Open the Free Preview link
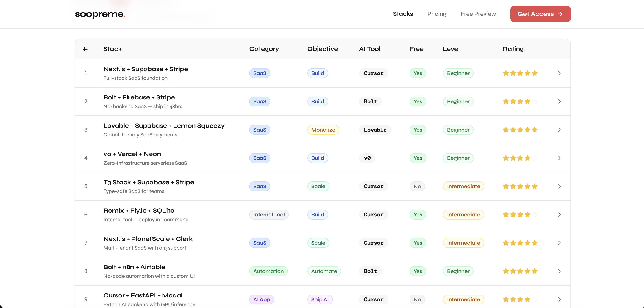This screenshot has height=308, width=644. pyautogui.click(x=478, y=14)
